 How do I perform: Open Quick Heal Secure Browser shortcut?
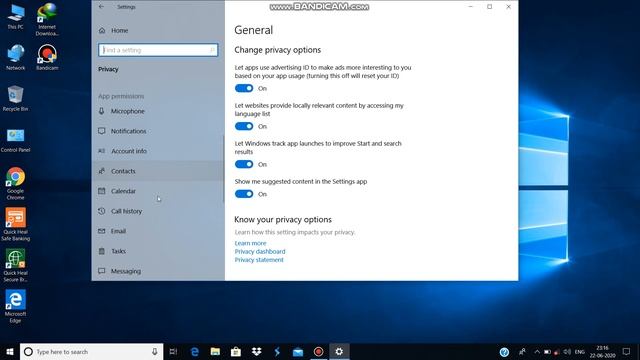click(x=16, y=265)
